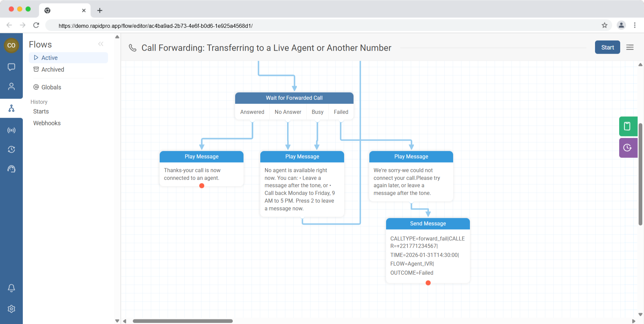Click the CO workspace avatar
The height and width of the screenshot is (324, 644).
coord(11,45)
